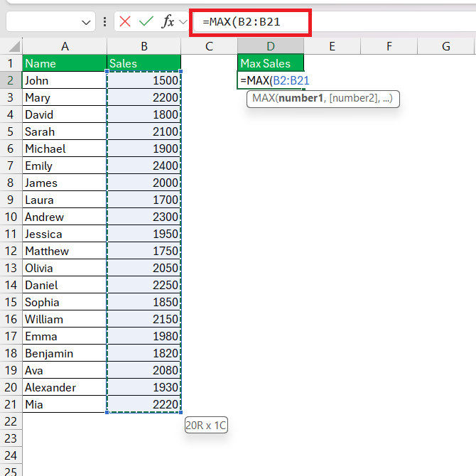Select row 22 header
Image resolution: width=476 pixels, height=476 pixels.
click(x=11, y=421)
